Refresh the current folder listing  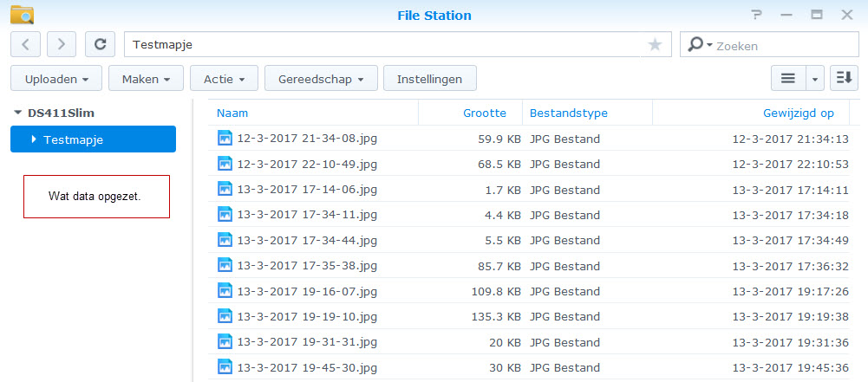pyautogui.click(x=101, y=44)
